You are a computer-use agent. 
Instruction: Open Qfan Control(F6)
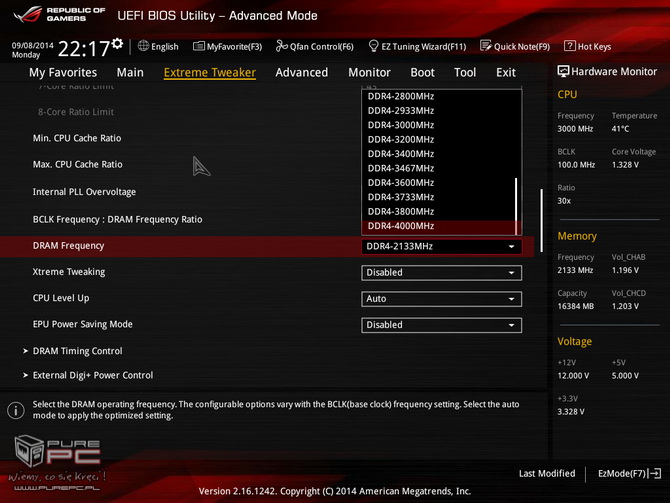pos(314,46)
